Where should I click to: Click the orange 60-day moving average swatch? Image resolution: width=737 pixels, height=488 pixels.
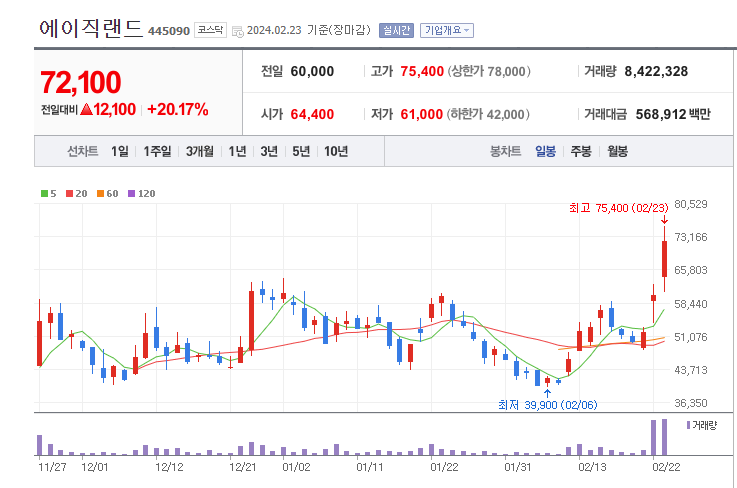click(100, 194)
